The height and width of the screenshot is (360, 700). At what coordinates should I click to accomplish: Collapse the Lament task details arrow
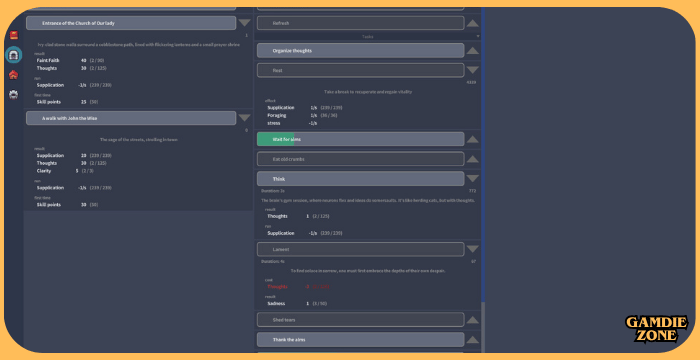473,249
